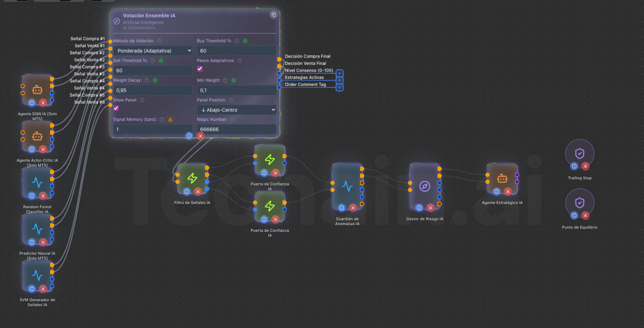
Task: Click plus button next to Nivel Consenso output
Action: [339, 73]
